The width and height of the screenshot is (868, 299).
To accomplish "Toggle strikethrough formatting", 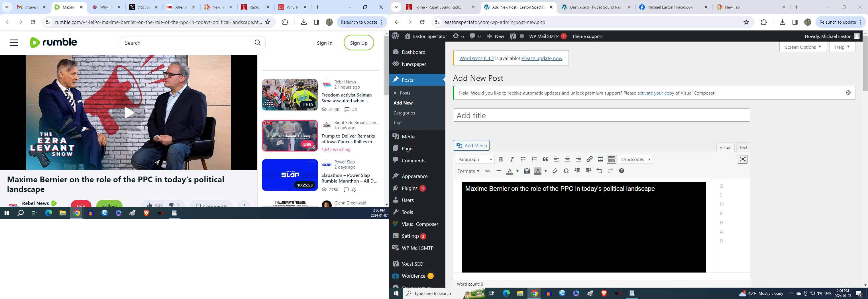I will (487, 171).
